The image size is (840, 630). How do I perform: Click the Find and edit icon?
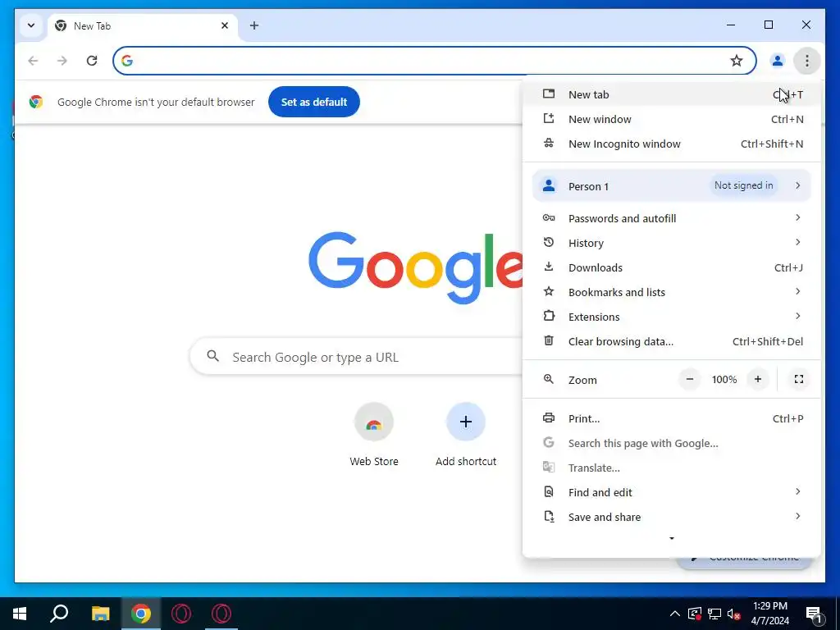coord(549,492)
